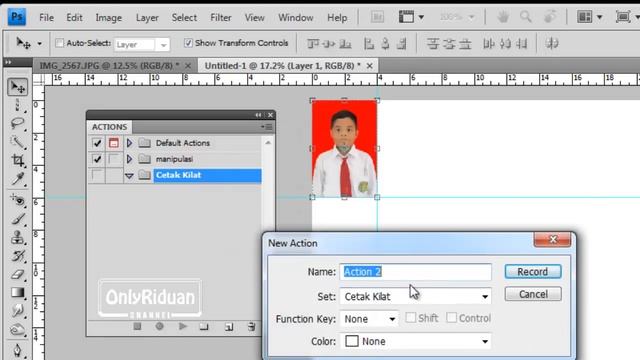Open the Function Key dropdown
The width and height of the screenshot is (640, 360).
click(x=369, y=319)
